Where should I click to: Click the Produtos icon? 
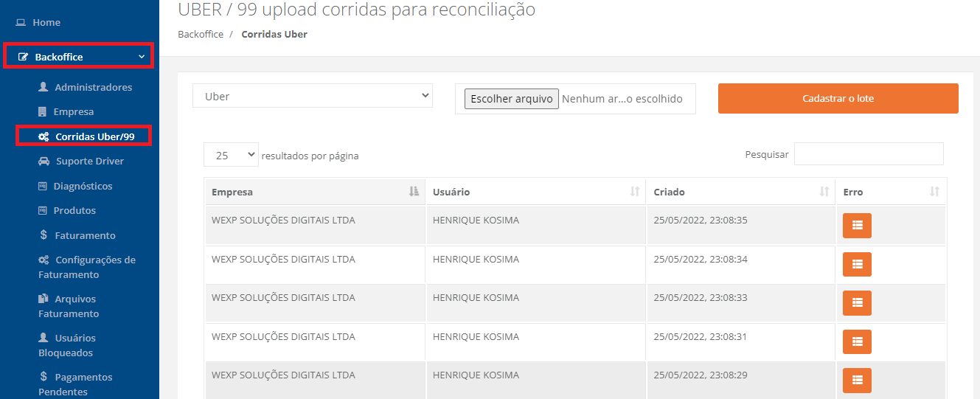pos(43,210)
